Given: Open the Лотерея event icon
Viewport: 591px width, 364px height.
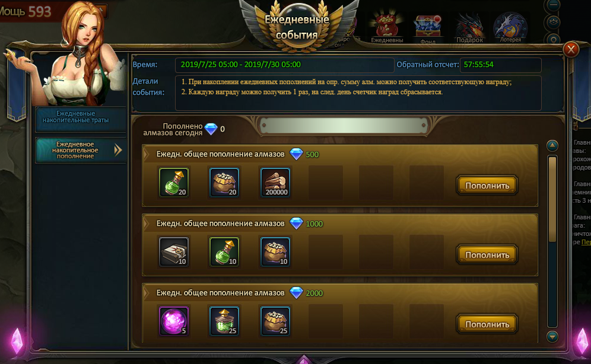Looking at the screenshot, I should pyautogui.click(x=510, y=27).
